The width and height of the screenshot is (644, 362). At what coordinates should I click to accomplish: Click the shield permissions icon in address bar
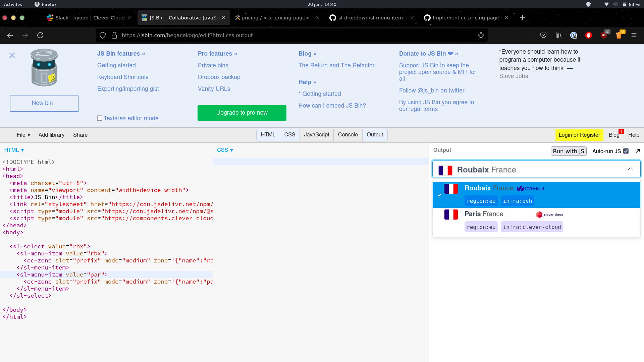point(103,35)
